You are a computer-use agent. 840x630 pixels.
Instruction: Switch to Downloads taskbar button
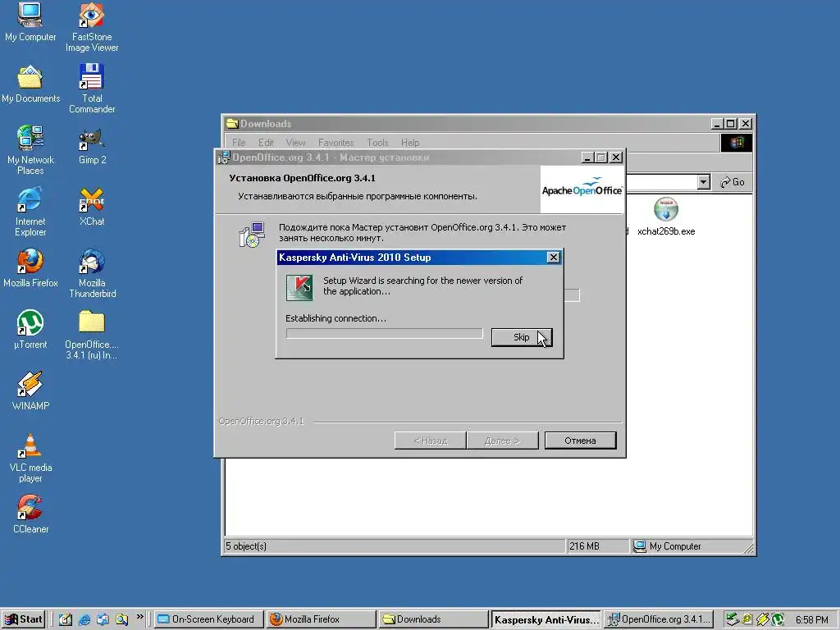[433, 619]
